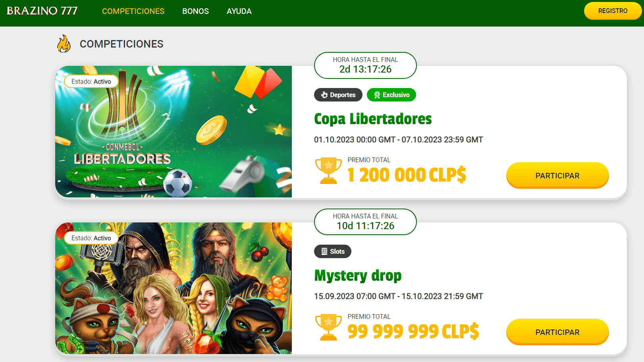644x362 pixels.
Task: Click the 2d countdown timer box
Action: (365, 65)
